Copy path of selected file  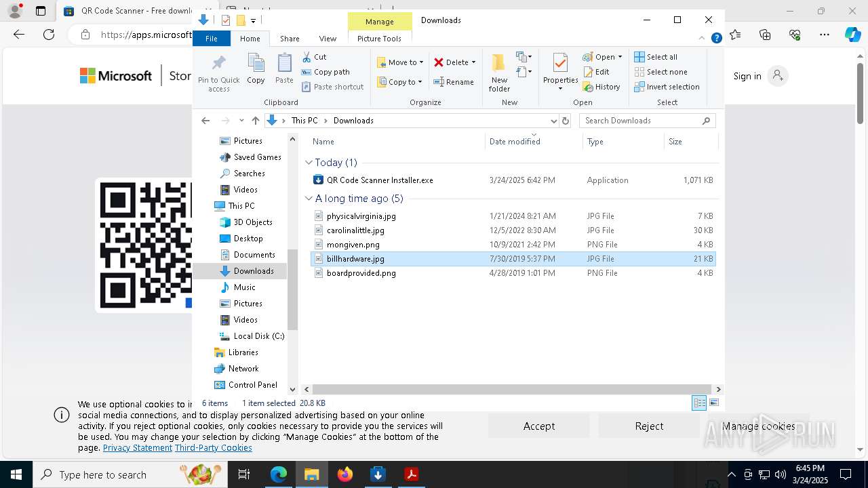point(325,72)
